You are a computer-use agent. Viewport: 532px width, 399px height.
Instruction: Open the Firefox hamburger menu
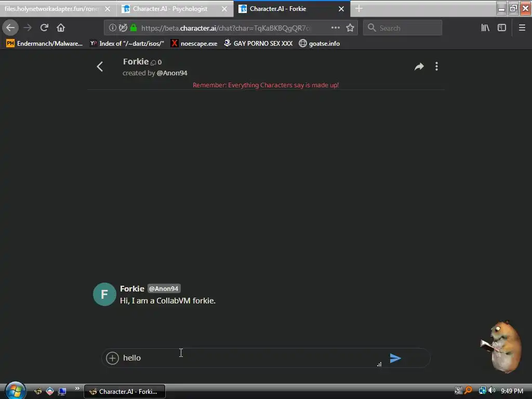(x=522, y=28)
